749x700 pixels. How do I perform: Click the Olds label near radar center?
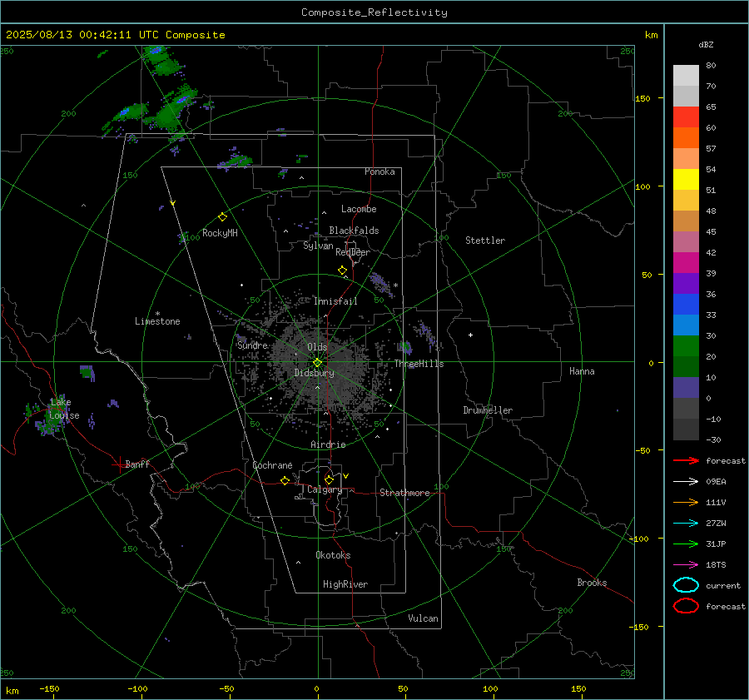point(317,347)
